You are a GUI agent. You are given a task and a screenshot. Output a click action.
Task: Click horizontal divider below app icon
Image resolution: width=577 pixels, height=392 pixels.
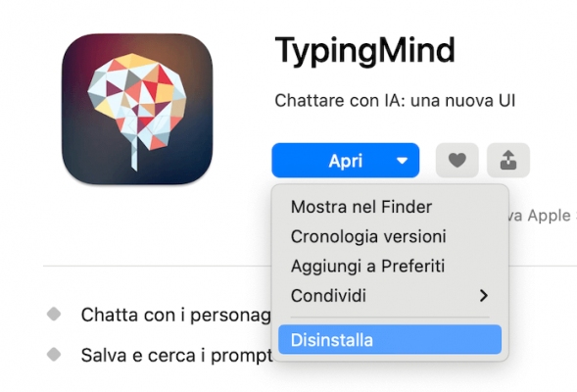(x=157, y=266)
